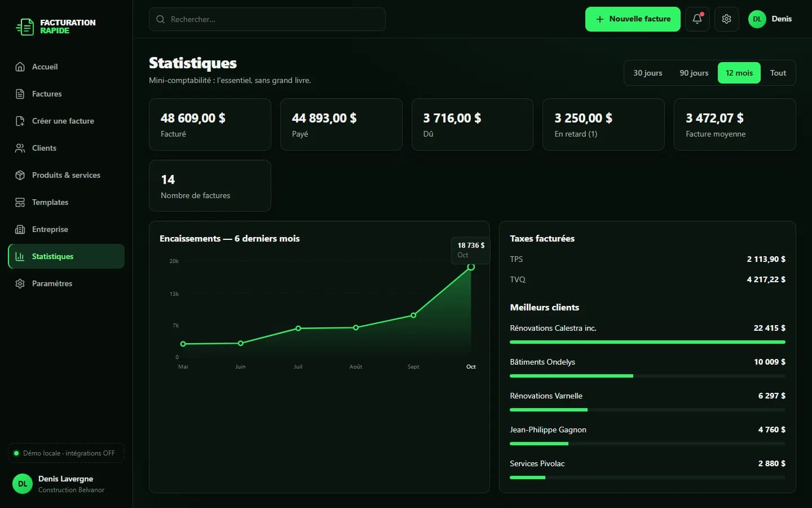
Task: Click the Payé 44 893,00 $ card
Action: tap(341, 124)
